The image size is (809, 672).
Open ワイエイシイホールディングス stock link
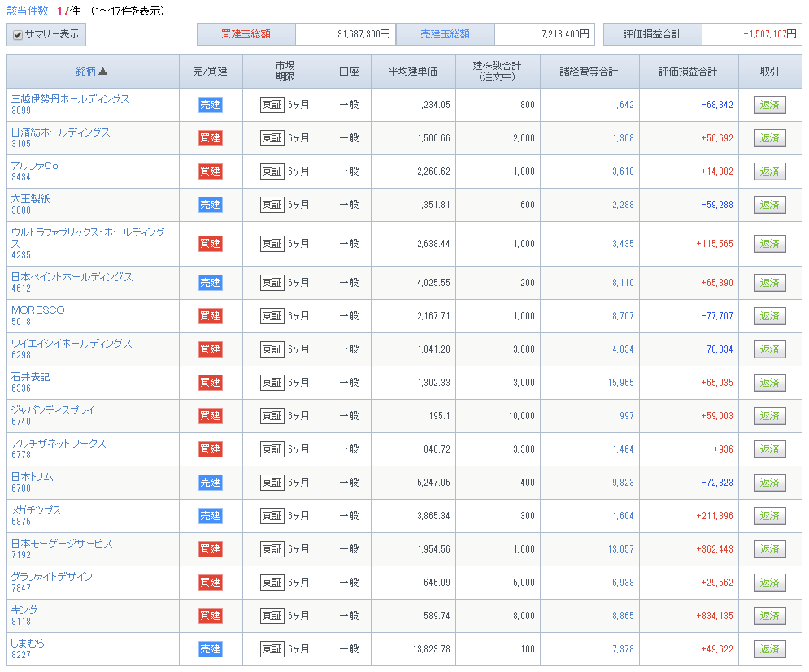(x=72, y=344)
